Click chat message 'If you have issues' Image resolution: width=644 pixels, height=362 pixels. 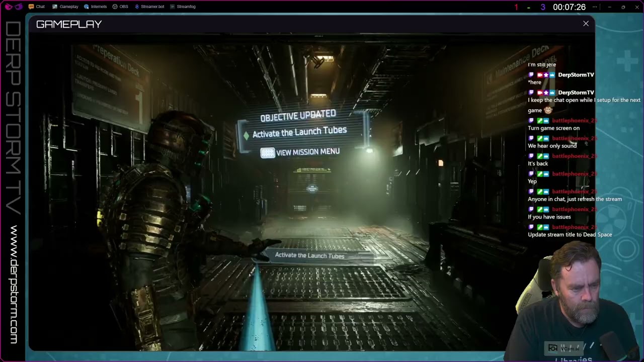point(549,217)
